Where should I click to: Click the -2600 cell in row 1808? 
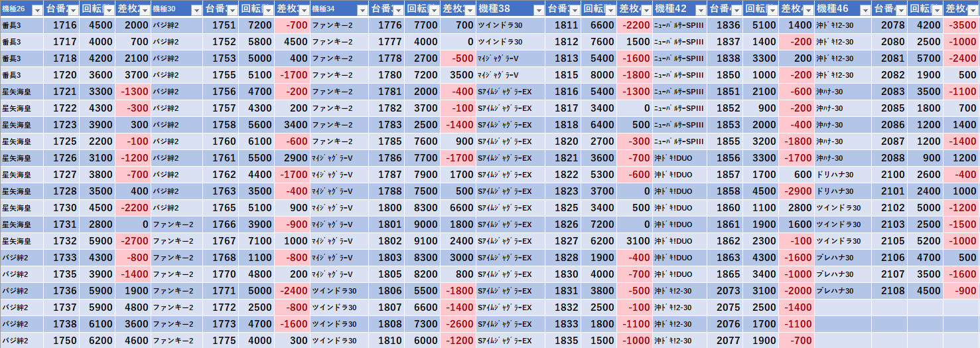[458, 324]
